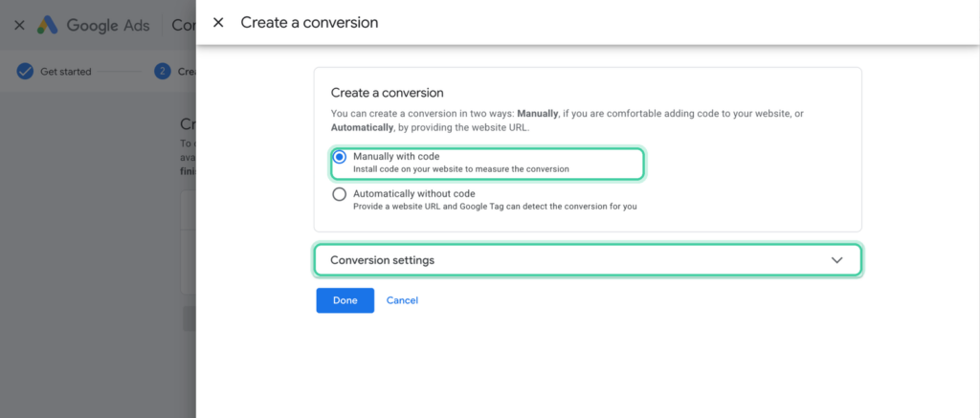The width and height of the screenshot is (980, 418).
Task: Click the card heading 'Create a conversion'
Action: point(387,93)
